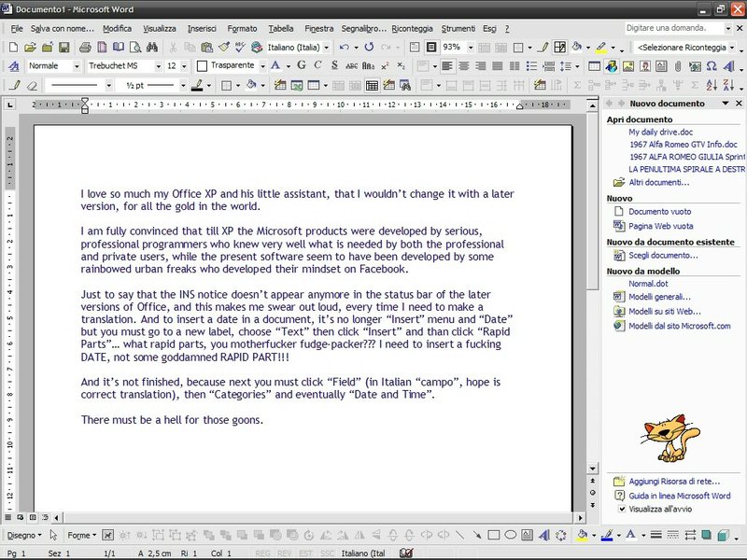
Task: Insert a bulleted list
Action: (531, 65)
